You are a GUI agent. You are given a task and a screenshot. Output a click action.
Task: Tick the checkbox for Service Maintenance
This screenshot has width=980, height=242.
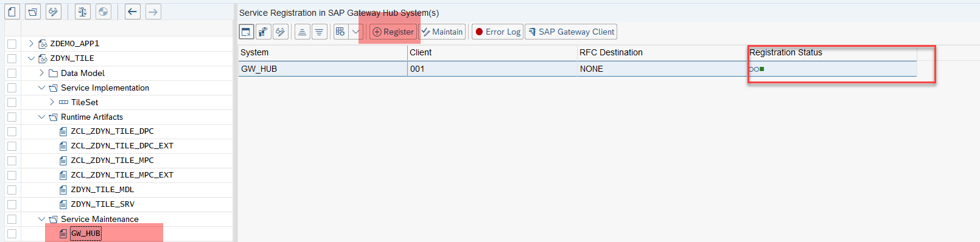pyautogui.click(x=12, y=219)
